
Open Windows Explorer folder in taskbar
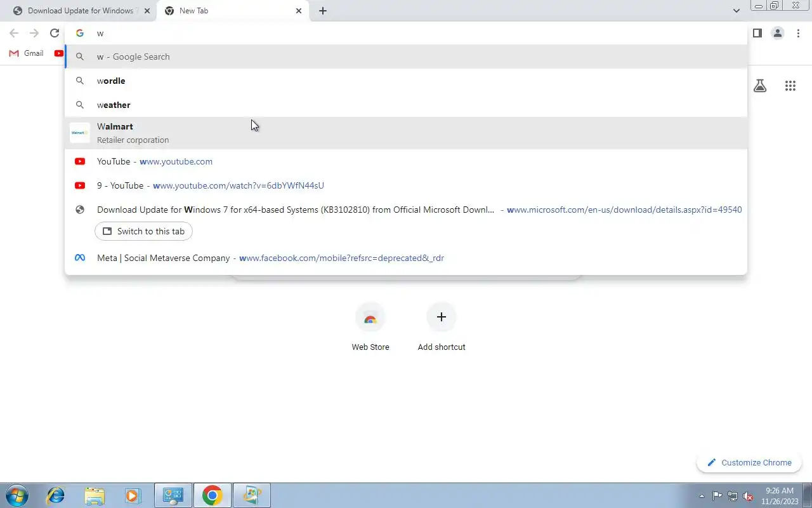(95, 495)
